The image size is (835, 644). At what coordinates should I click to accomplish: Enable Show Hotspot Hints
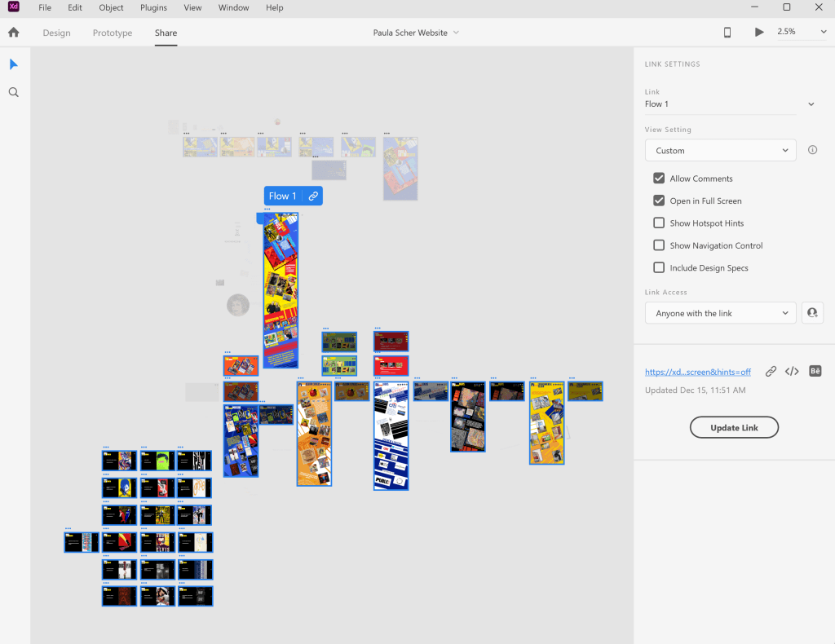[x=659, y=223]
